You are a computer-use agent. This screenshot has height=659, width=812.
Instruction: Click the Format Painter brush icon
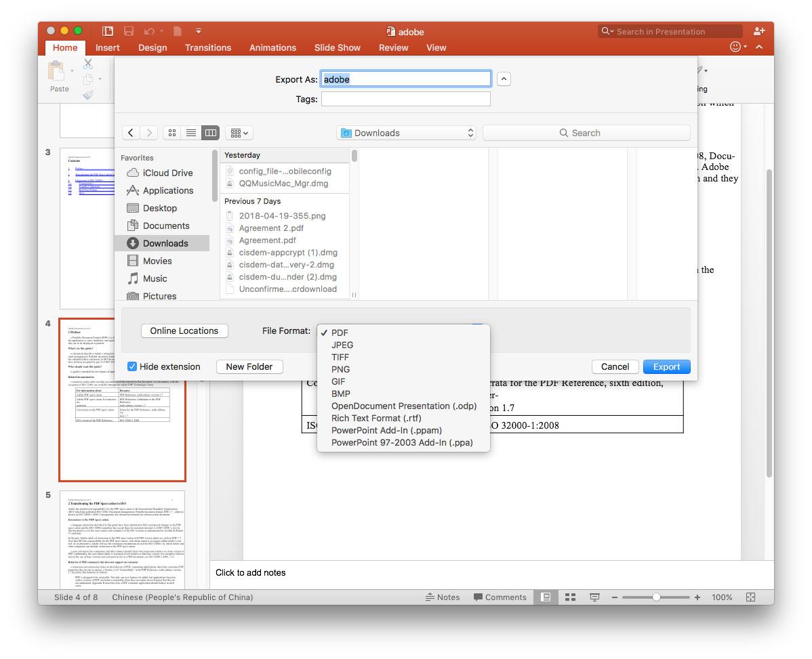point(88,95)
